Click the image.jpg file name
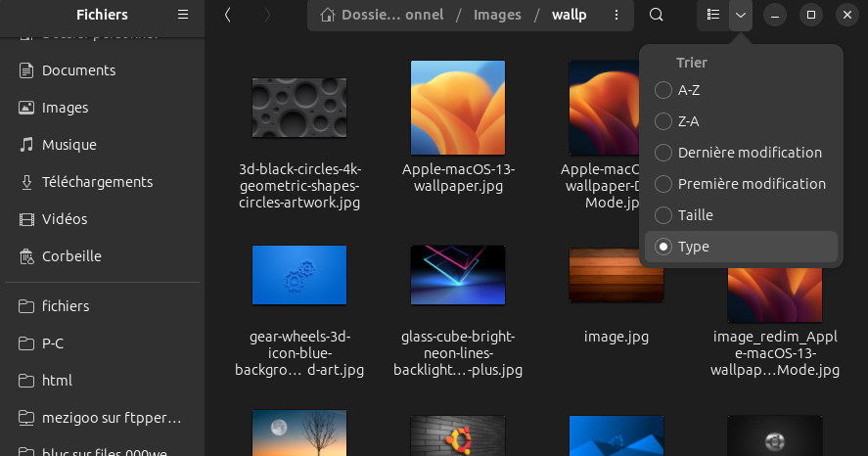868x456 pixels. pyautogui.click(x=617, y=337)
